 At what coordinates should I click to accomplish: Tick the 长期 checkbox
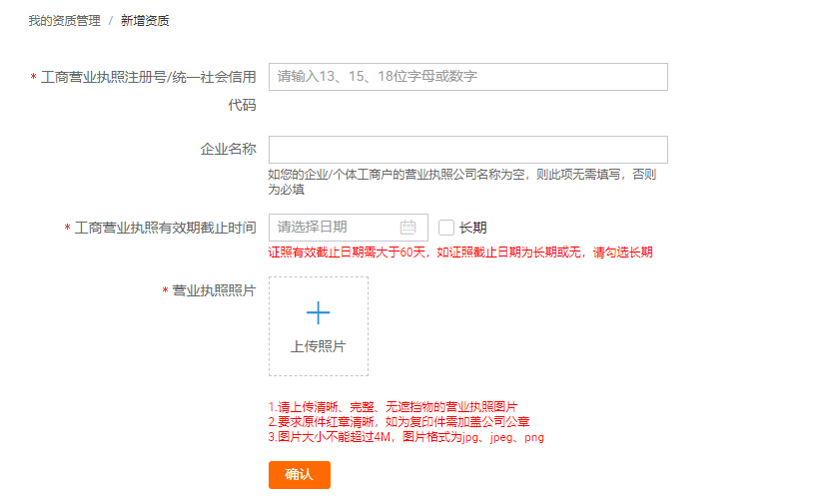(x=446, y=228)
